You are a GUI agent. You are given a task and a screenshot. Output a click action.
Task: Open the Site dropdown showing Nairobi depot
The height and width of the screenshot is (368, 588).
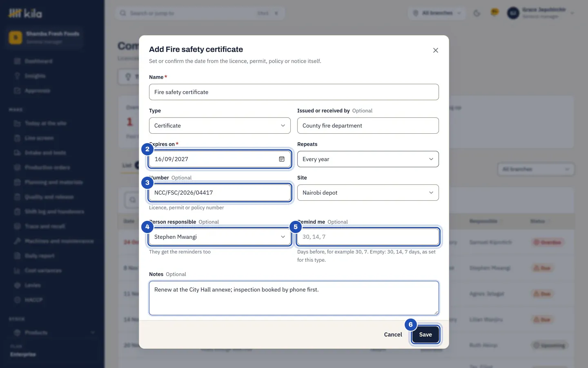pyautogui.click(x=368, y=193)
